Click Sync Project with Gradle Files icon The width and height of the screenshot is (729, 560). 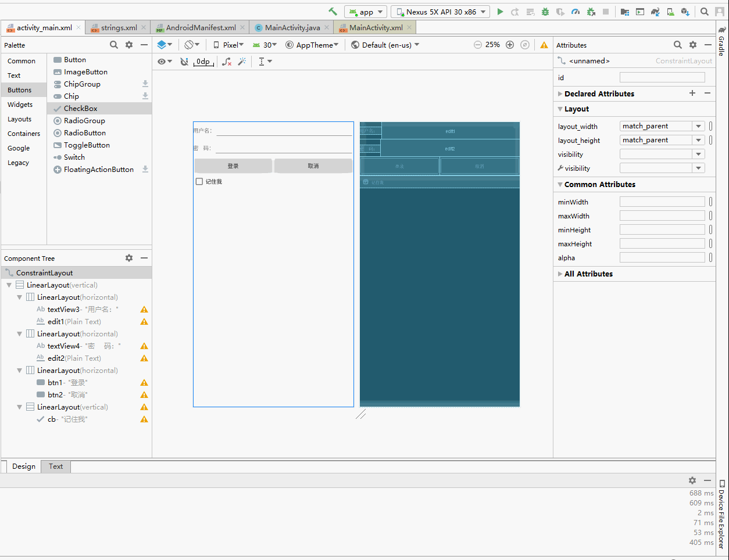tap(655, 12)
